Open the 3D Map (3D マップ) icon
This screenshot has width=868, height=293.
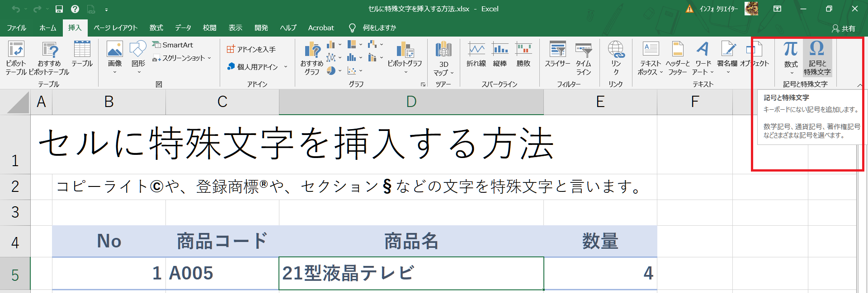[443, 51]
